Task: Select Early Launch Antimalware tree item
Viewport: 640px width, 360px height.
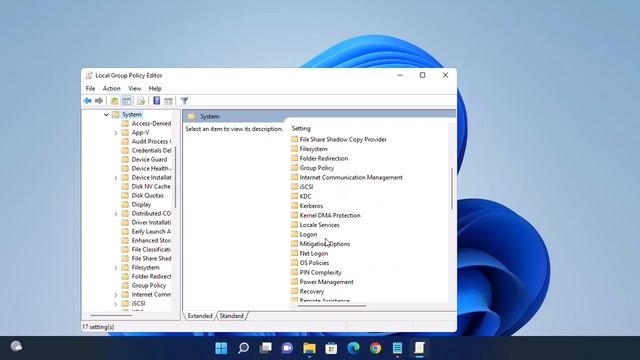Action: point(151,231)
